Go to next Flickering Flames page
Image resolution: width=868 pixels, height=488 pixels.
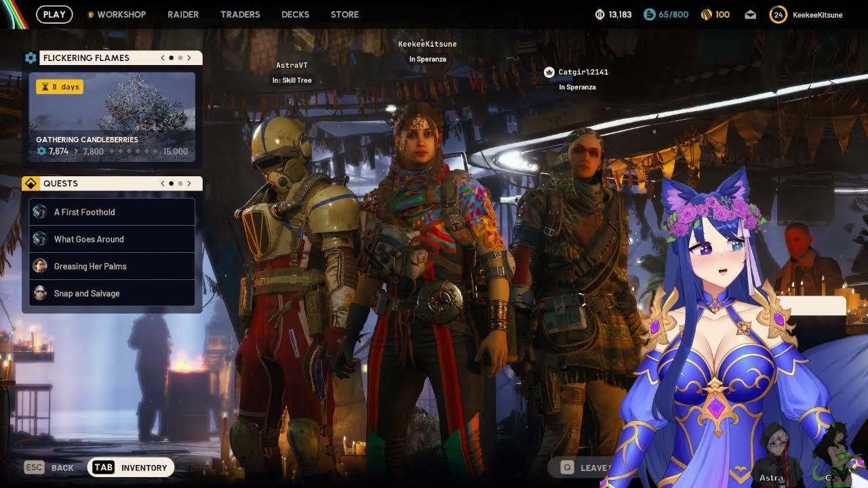tap(189, 58)
